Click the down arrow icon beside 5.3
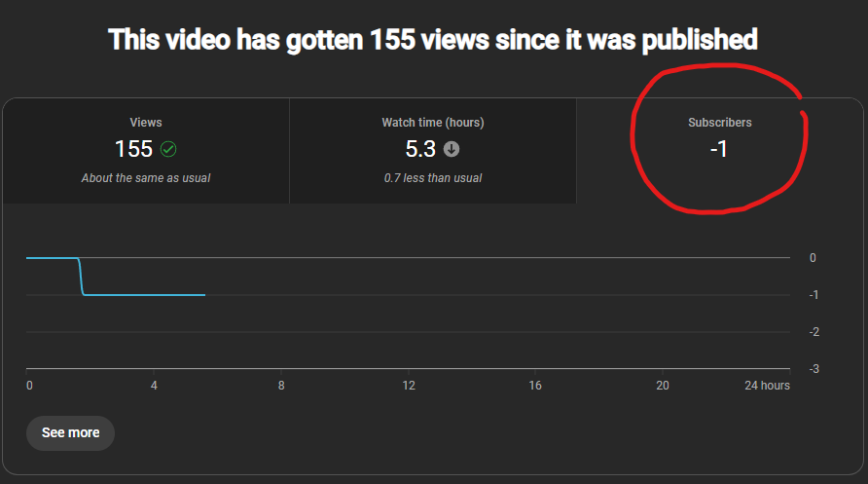The image size is (868, 484). [x=452, y=149]
